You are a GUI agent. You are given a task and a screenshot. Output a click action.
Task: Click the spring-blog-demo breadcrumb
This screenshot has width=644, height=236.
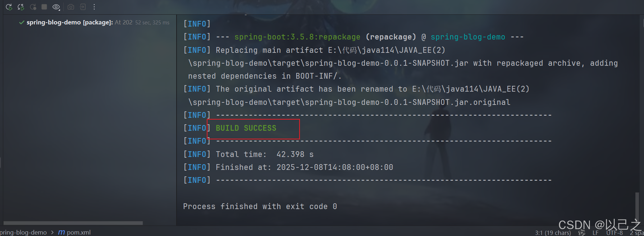tap(23, 232)
